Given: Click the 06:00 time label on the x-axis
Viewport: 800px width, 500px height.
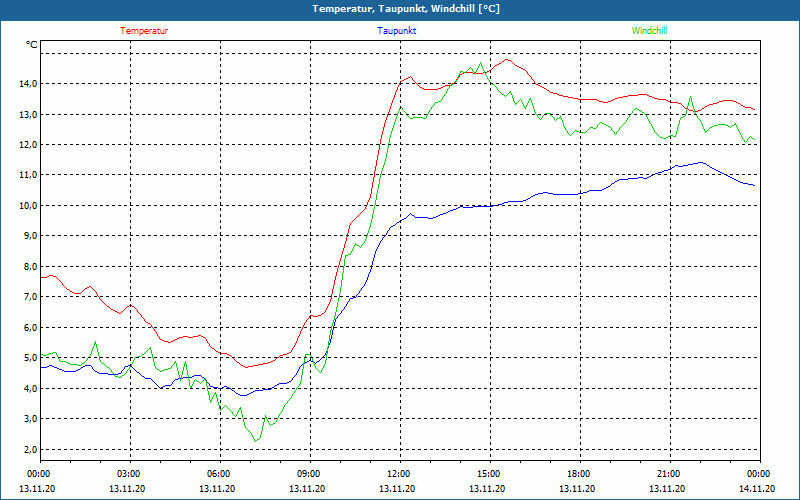Looking at the screenshot, I should 220,473.
